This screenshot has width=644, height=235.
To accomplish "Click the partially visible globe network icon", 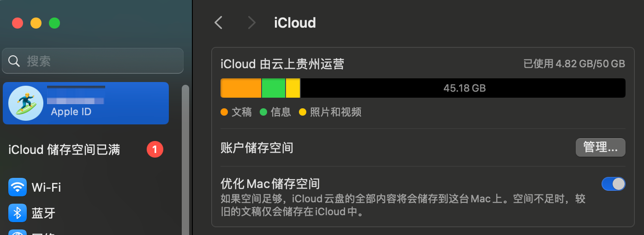I will [18, 232].
